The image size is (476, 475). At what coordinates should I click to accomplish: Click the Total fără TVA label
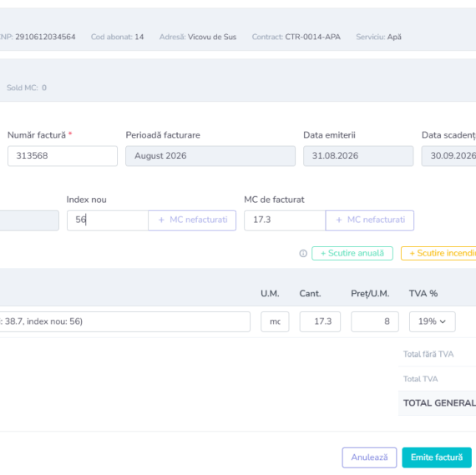tap(428, 354)
